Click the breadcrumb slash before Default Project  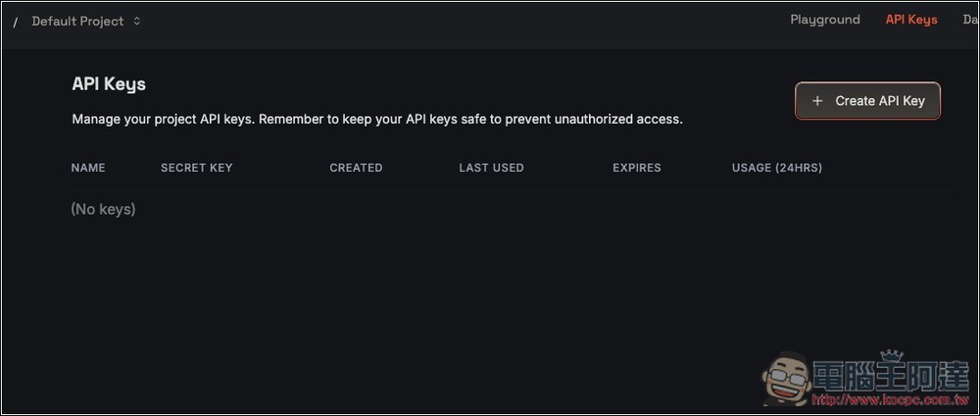click(x=16, y=22)
